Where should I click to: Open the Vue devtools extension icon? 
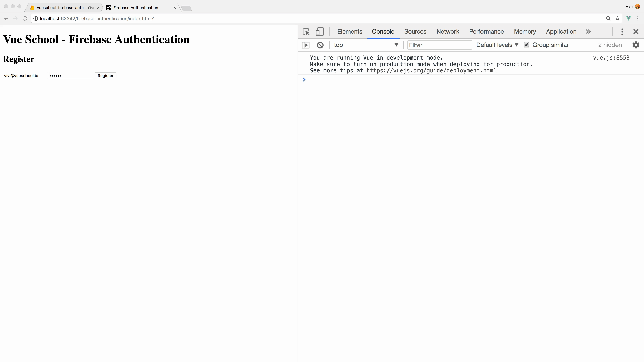coord(629,18)
